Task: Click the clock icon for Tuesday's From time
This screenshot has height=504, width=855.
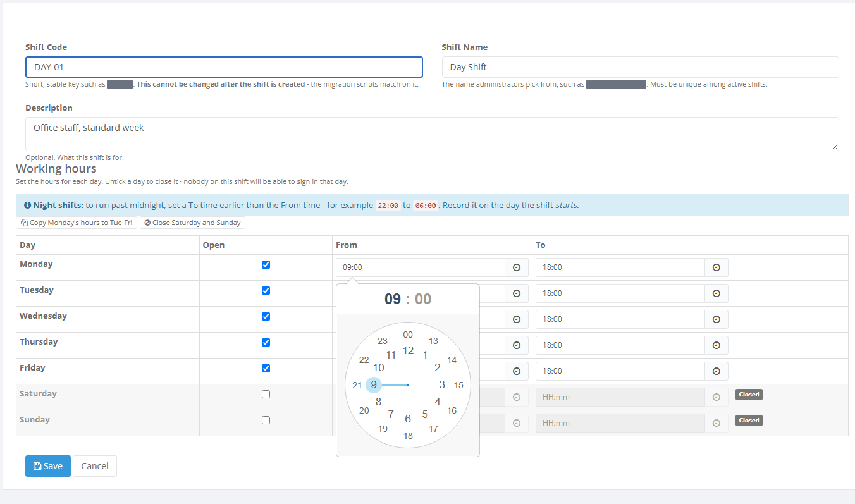Action: tap(517, 293)
